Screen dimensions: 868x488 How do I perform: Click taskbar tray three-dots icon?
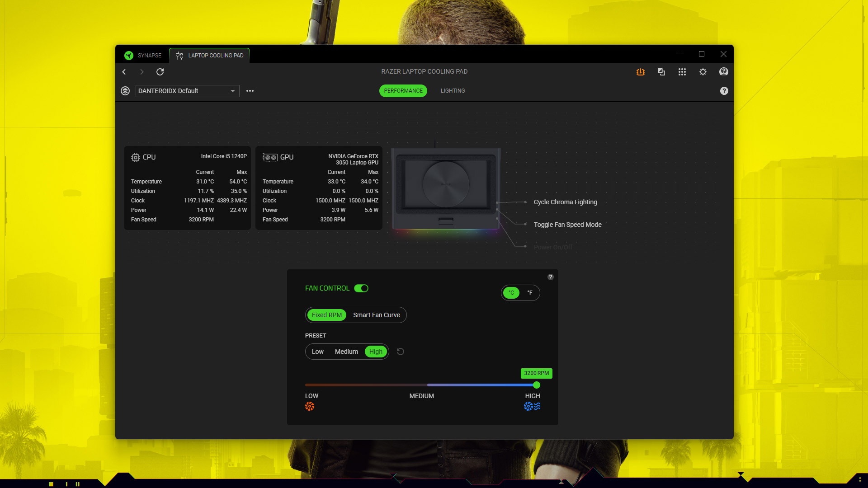point(860,480)
